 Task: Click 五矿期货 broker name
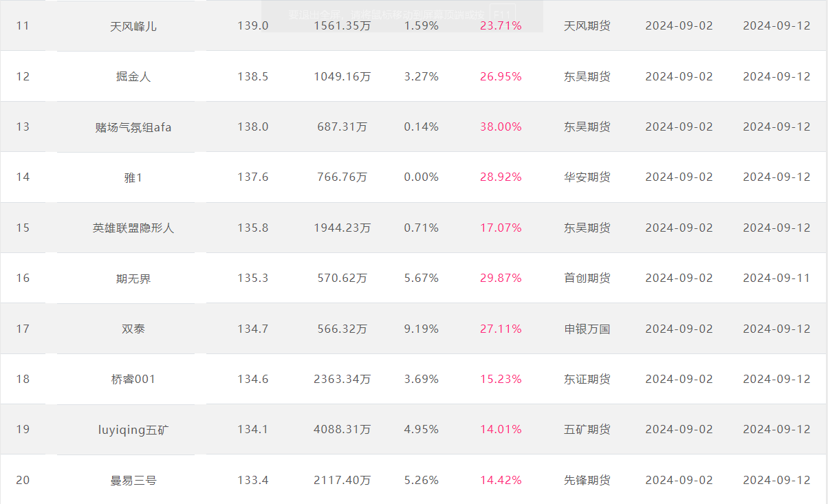(587, 430)
